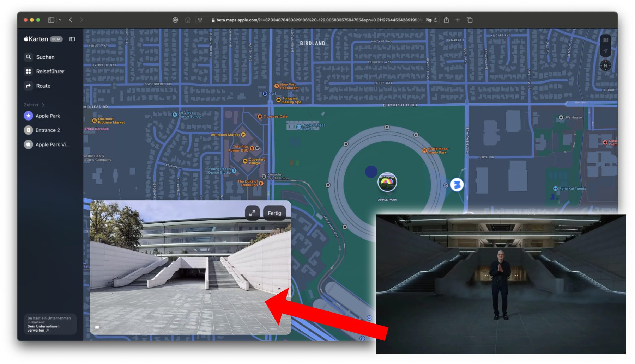Reload the page in the address bar
The width and height of the screenshot is (635, 364).
click(x=436, y=20)
